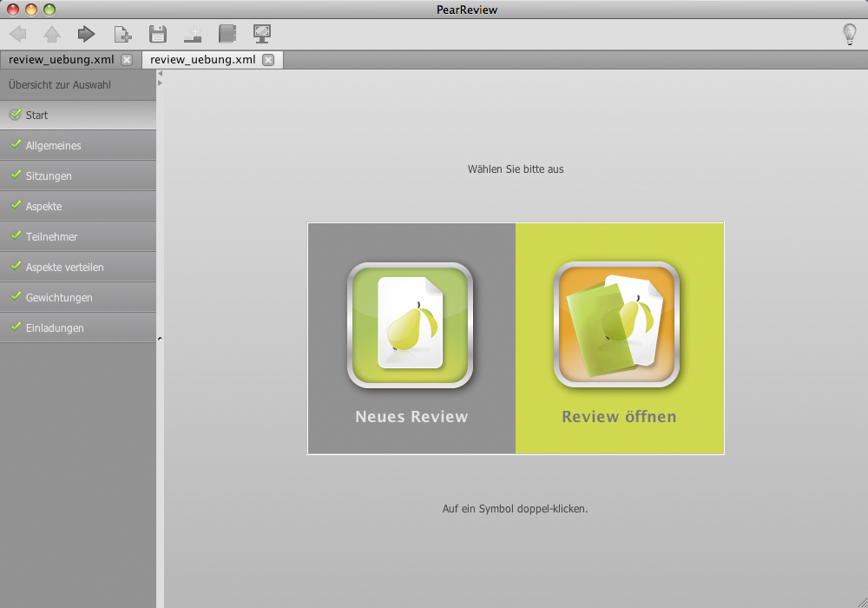Image resolution: width=868 pixels, height=608 pixels.
Task: Open the Allgemeines step
Action: [78, 146]
